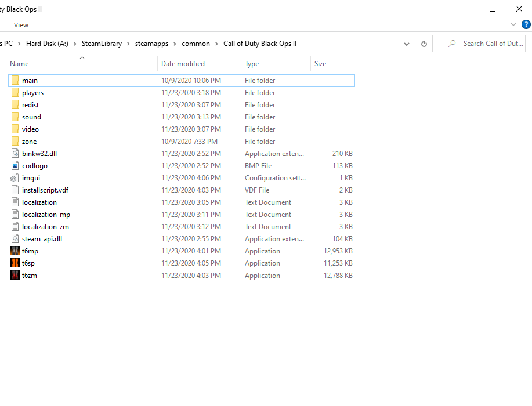Screen dimensions: 532x406
Task: Select the steam_api.dll file icon
Action: 15,239
